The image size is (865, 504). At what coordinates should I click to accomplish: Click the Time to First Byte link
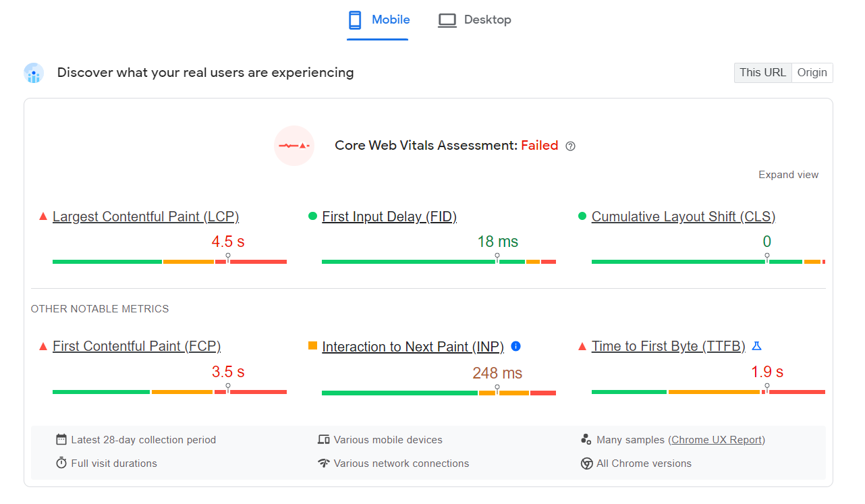[668, 346]
